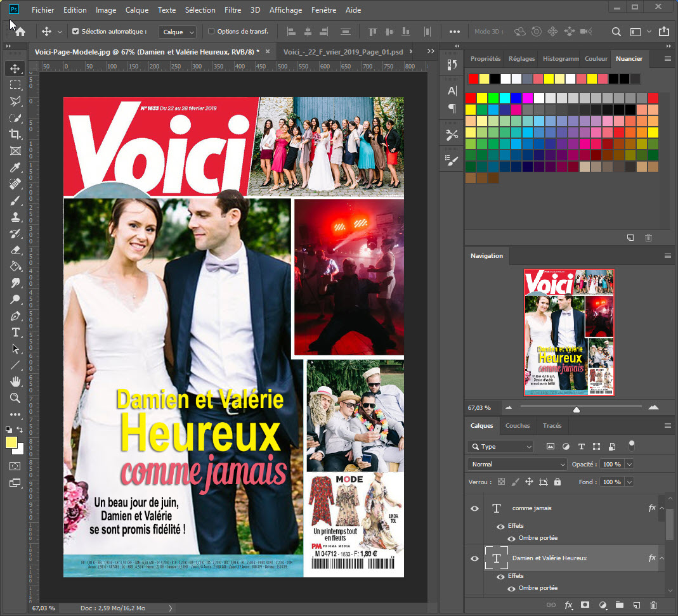Viewport: 678px width, 616px height.
Task: Select the Rectangular Marquee tool
Action: (15, 85)
